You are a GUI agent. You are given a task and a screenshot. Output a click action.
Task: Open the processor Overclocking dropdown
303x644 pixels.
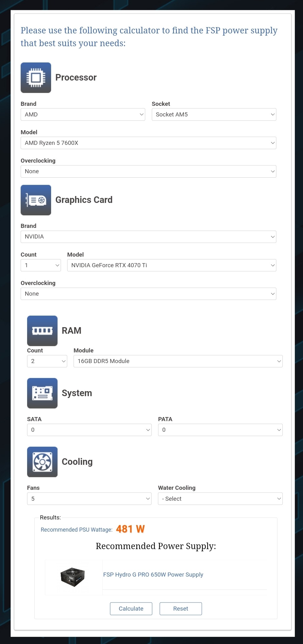(148, 171)
